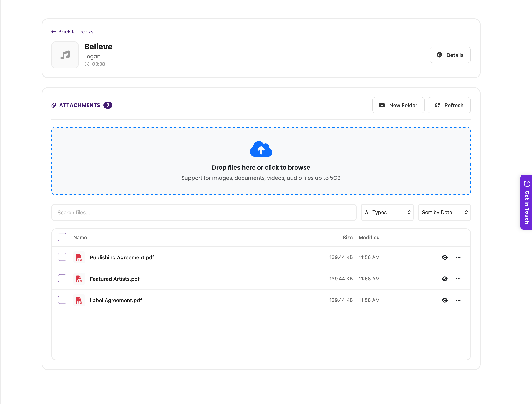The width and height of the screenshot is (532, 404).
Task: Select the Publishing Agreement.pdf checkbox
Action: click(62, 257)
